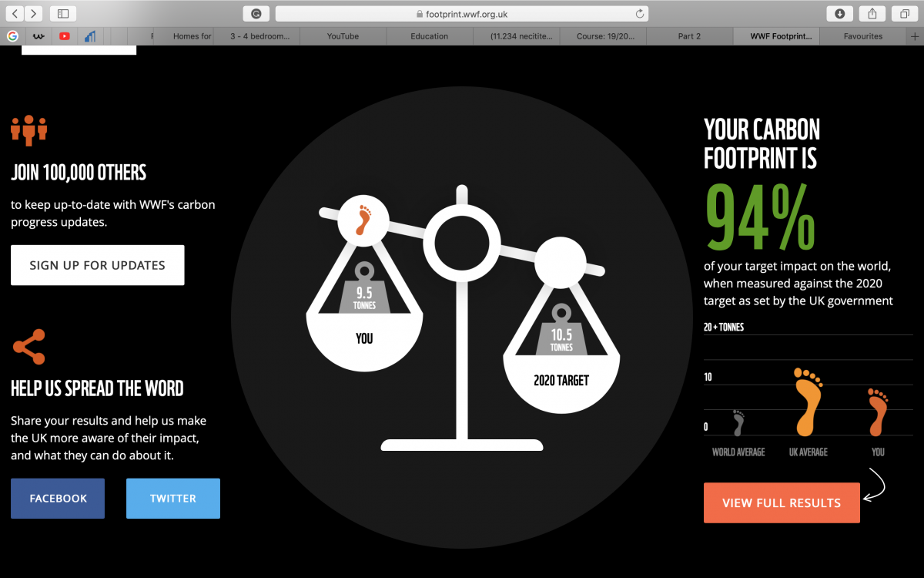This screenshot has width=924, height=578.
Task: Open the Google favicon pinned tab
Action: point(12,36)
